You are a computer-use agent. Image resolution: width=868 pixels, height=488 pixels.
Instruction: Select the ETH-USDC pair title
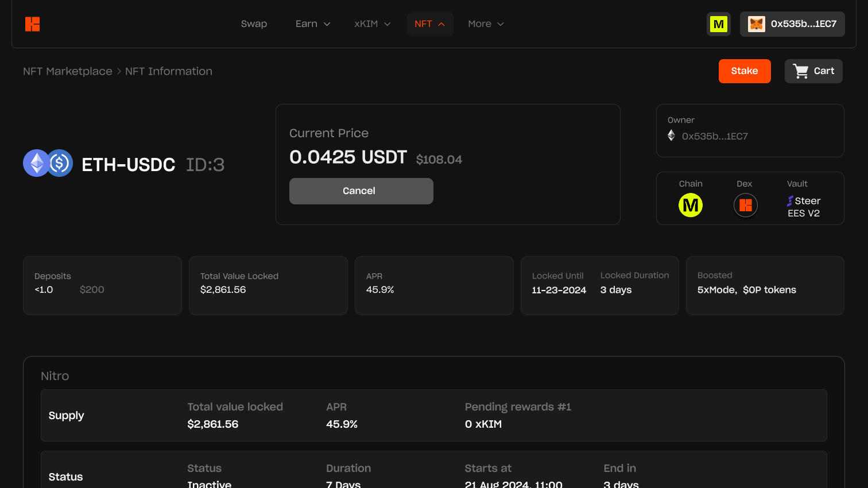click(129, 165)
